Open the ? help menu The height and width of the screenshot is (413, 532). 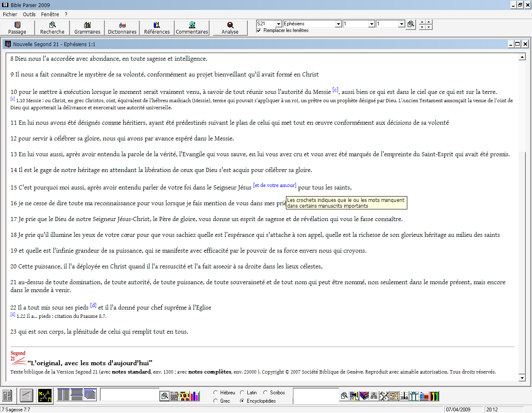pos(66,14)
